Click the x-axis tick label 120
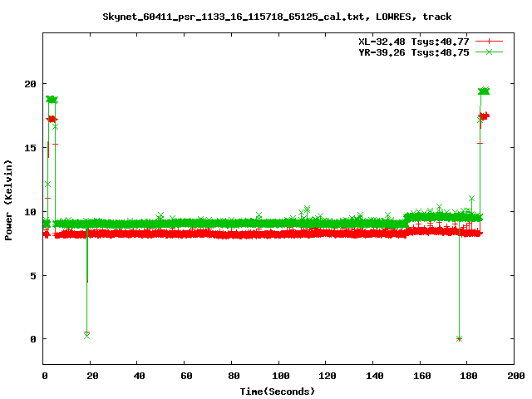The height and width of the screenshot is (399, 532). pyautogui.click(x=328, y=376)
